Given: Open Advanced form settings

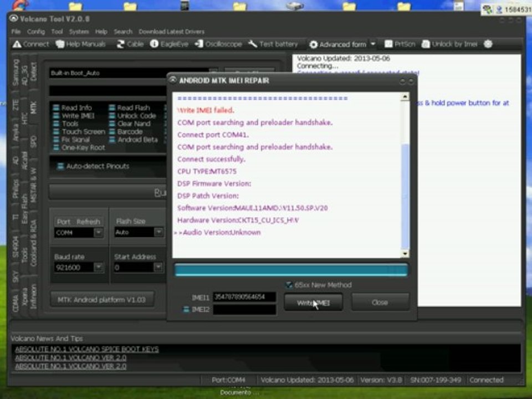Looking at the screenshot, I should (x=338, y=44).
